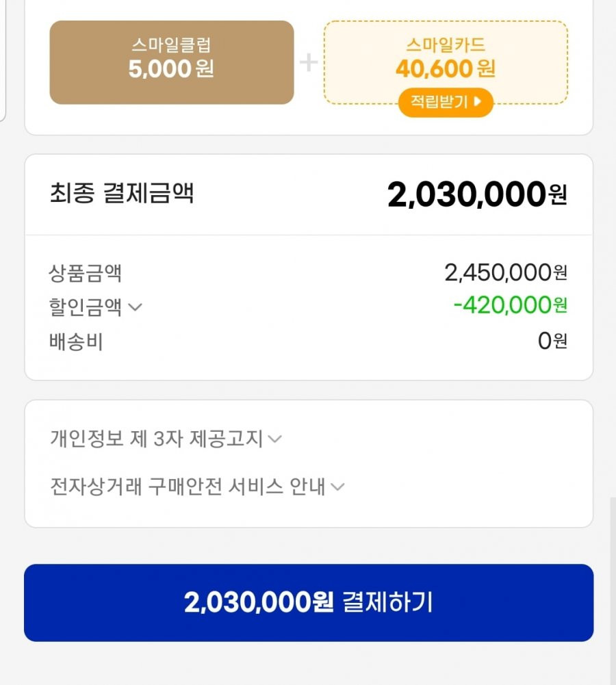This screenshot has height=685, width=616.
Task: Select the 스마일클럽 5,000원 box
Action: point(172,62)
